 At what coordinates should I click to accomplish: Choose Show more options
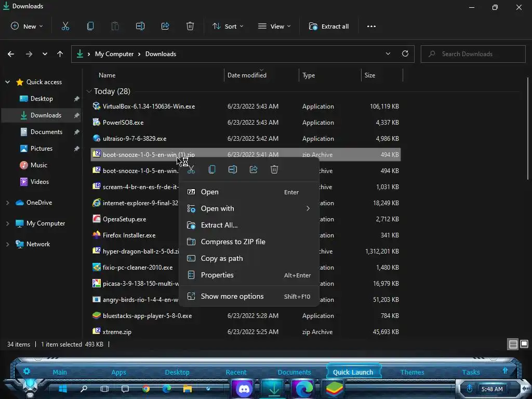click(x=249, y=296)
